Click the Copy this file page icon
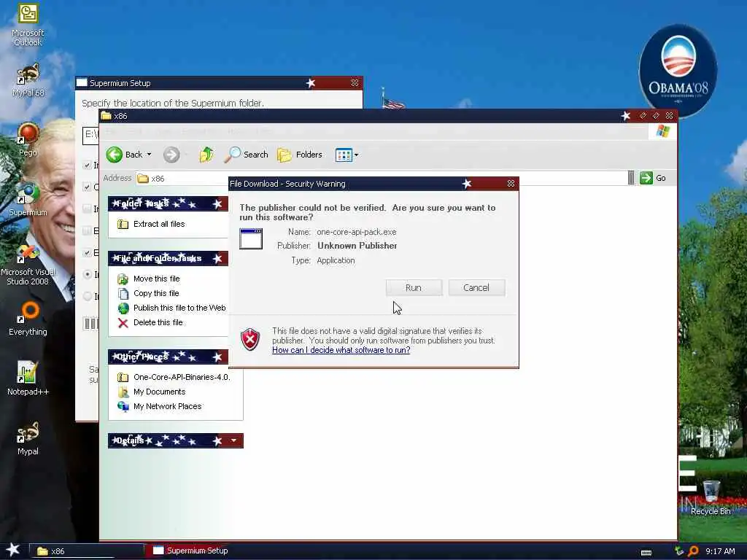 (x=123, y=294)
